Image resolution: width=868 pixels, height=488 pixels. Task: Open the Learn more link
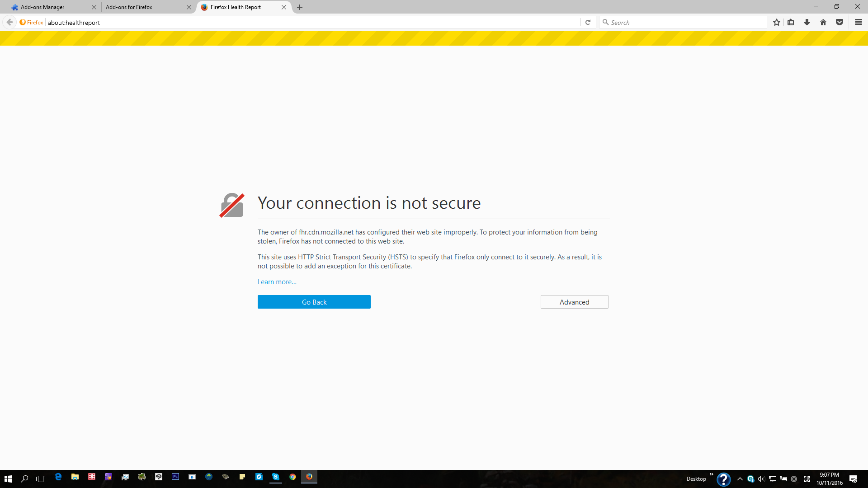277,282
